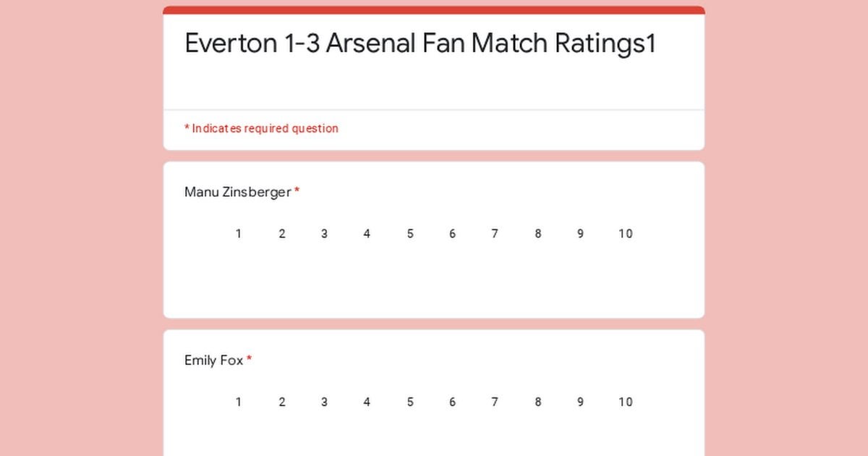The image size is (868, 456).
Task: Choose the maximum 10 for Manu Zinsberger
Action: 625,234
